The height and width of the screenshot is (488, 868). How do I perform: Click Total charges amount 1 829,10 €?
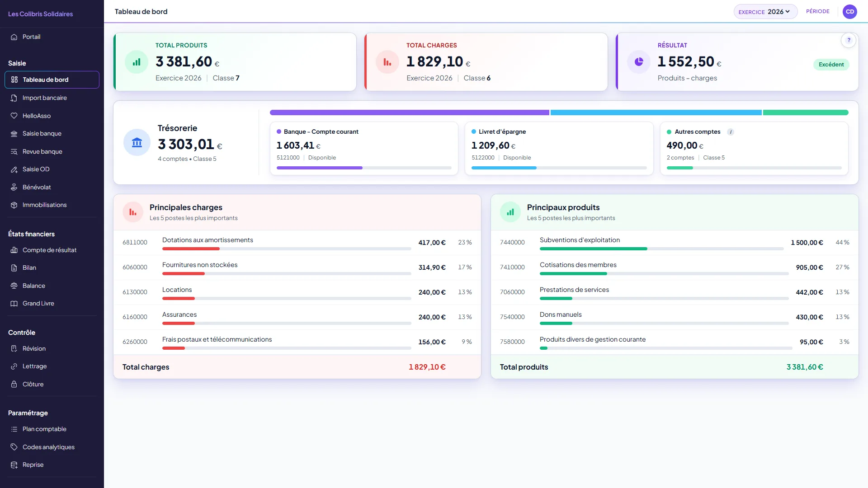(427, 367)
